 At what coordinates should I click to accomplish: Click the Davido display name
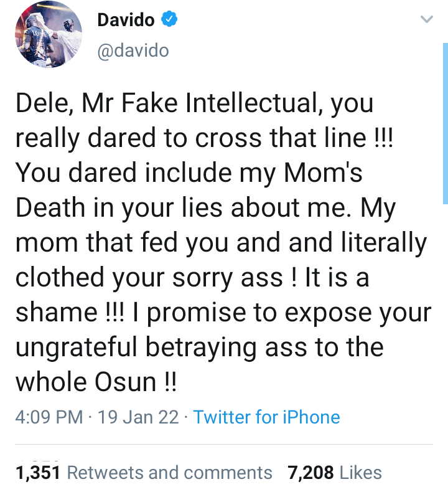pos(127,20)
